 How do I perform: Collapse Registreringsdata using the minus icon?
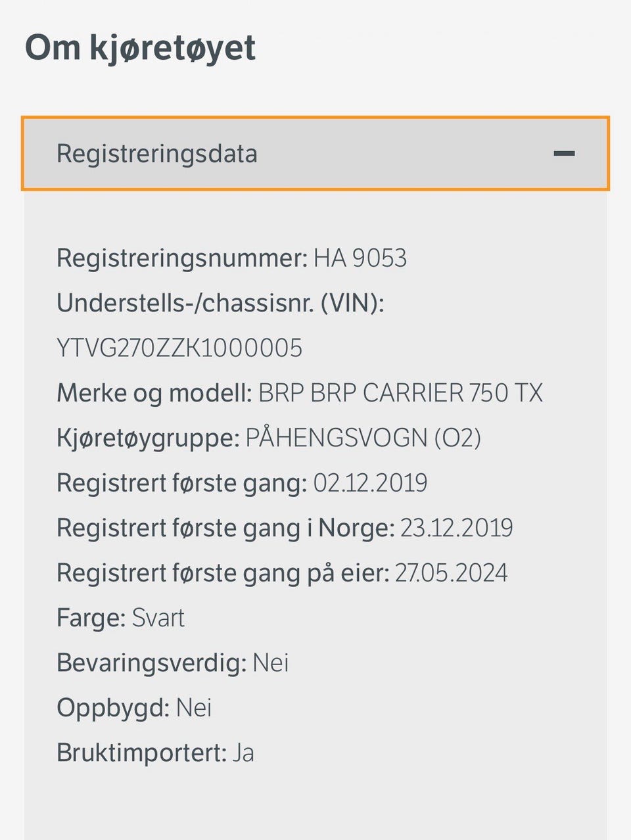(564, 154)
